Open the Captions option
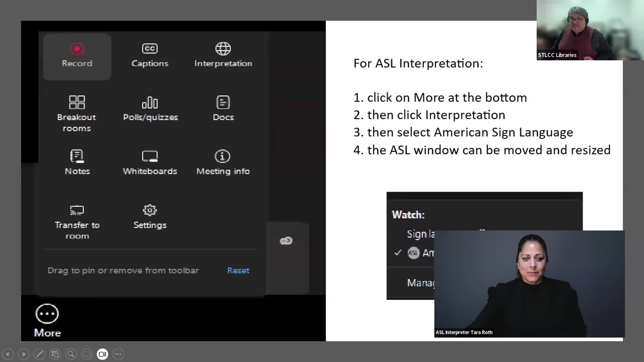Image resolution: width=644 pixels, height=362 pixels. pos(150,56)
